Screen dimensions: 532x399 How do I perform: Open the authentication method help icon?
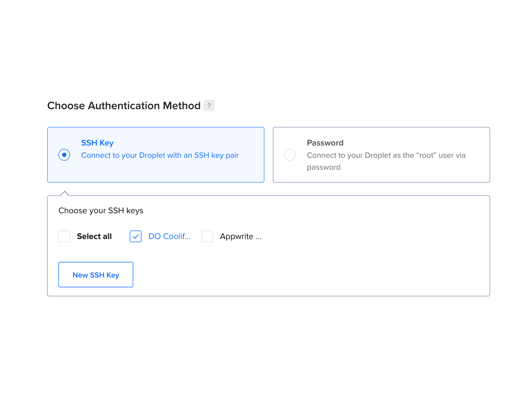click(x=209, y=106)
